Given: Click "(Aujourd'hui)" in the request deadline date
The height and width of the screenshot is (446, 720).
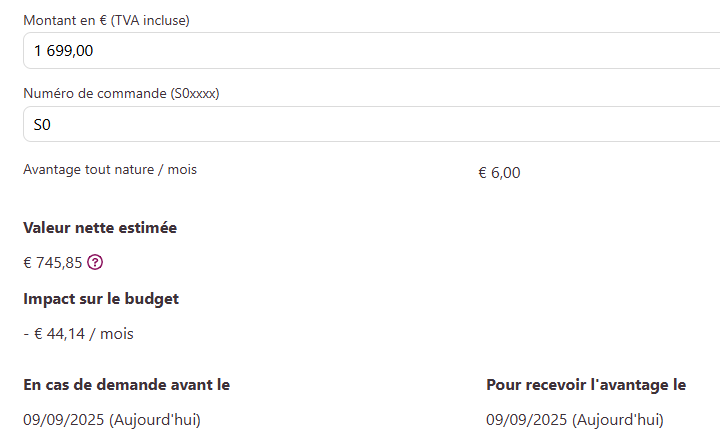Looking at the screenshot, I should click(162, 420).
